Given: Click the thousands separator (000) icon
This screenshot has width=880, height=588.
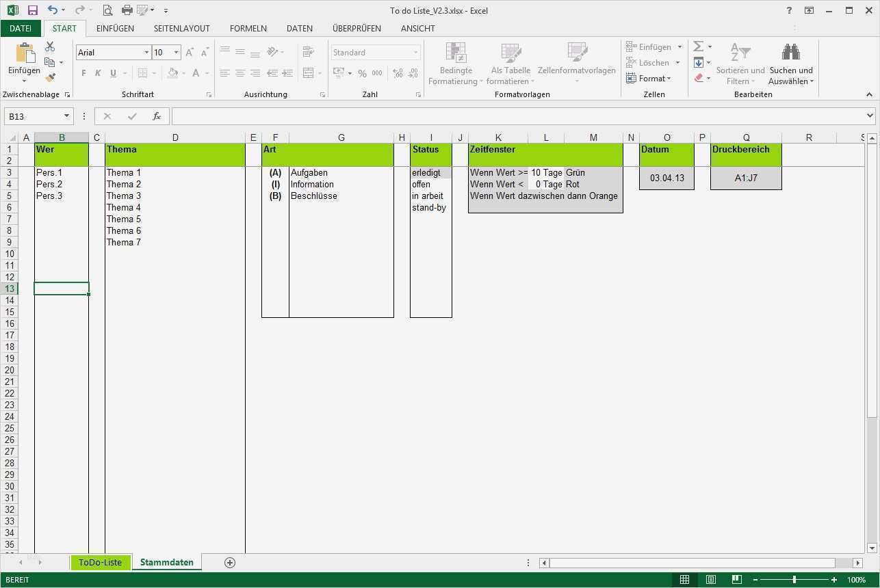Looking at the screenshot, I should click(377, 73).
